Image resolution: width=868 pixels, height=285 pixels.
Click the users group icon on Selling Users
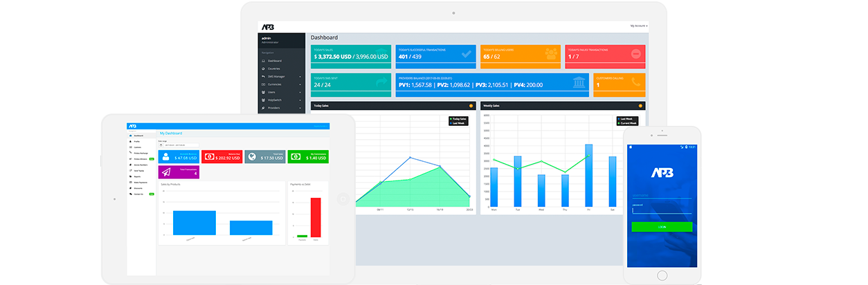click(550, 53)
